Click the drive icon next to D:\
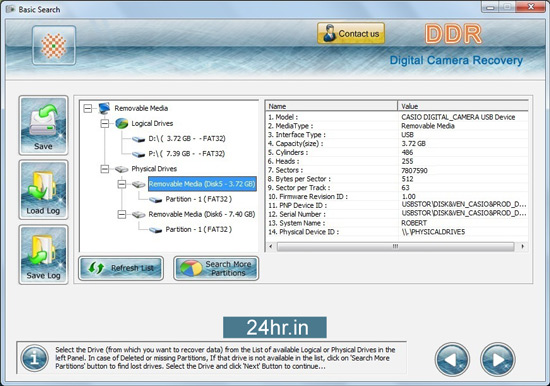Screen dimensions: 550x386 [x=139, y=139]
